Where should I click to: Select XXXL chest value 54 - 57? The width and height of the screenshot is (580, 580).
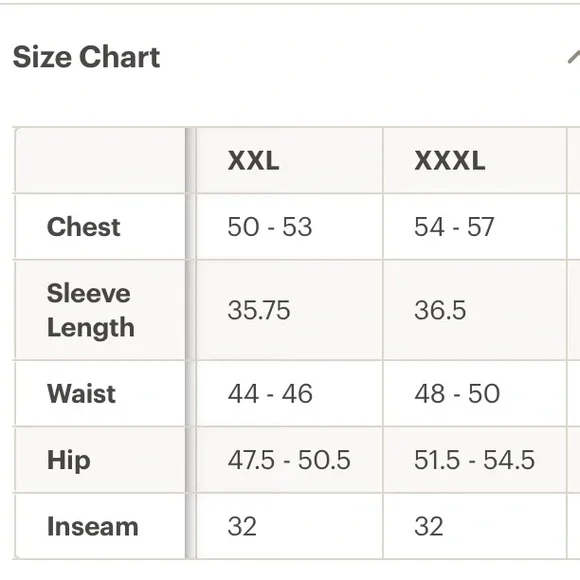click(x=454, y=227)
